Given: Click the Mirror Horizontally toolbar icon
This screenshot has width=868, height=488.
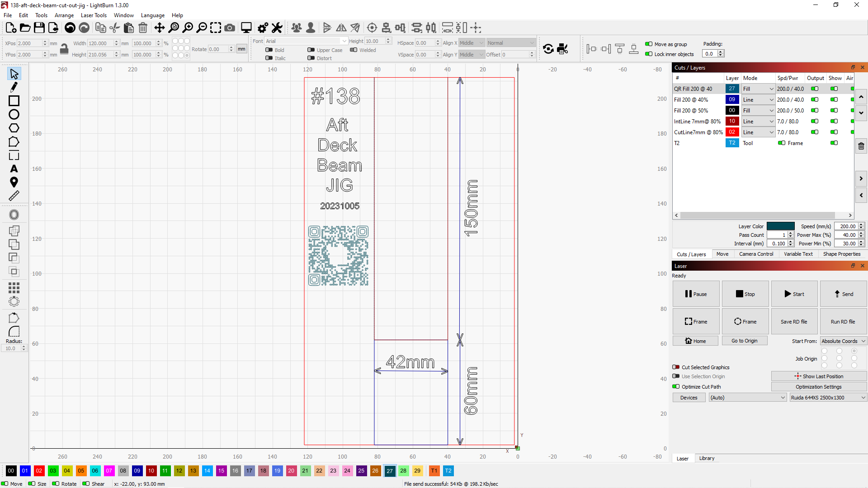Looking at the screenshot, I should coord(341,28).
